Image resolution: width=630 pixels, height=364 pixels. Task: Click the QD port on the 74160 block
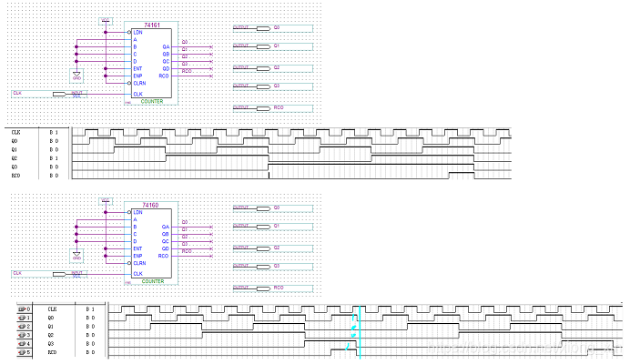click(x=166, y=248)
